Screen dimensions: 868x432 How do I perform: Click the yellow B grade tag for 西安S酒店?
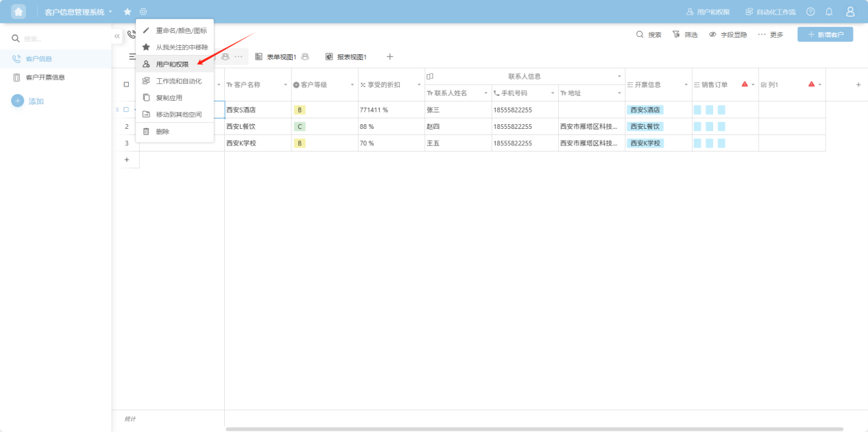300,110
